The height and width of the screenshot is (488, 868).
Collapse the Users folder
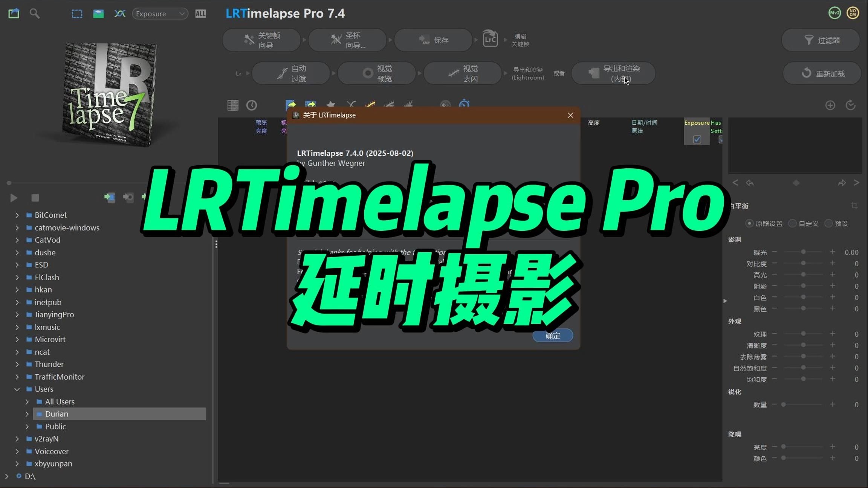click(17, 389)
